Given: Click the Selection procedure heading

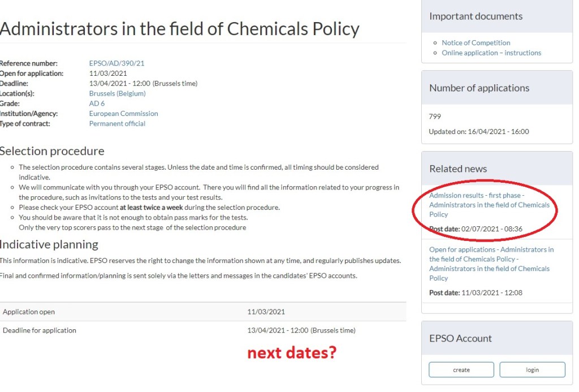Looking at the screenshot, I should (52, 151).
